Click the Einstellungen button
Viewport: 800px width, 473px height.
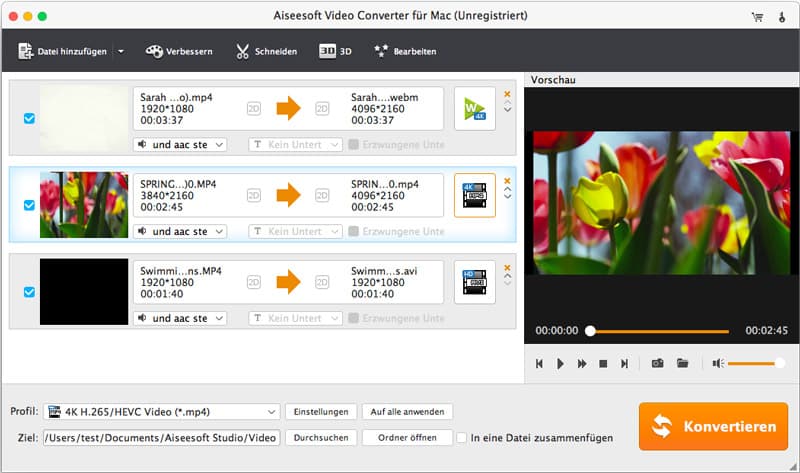click(321, 412)
